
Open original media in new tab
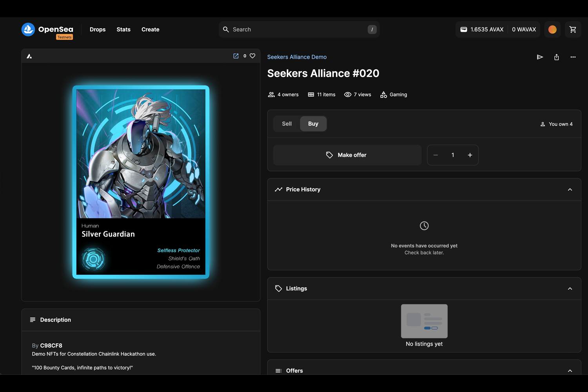[236, 56]
